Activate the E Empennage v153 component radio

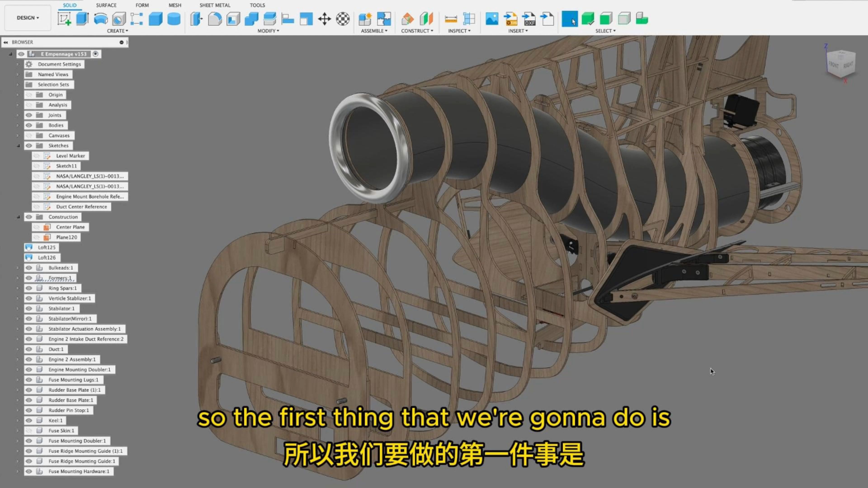96,54
